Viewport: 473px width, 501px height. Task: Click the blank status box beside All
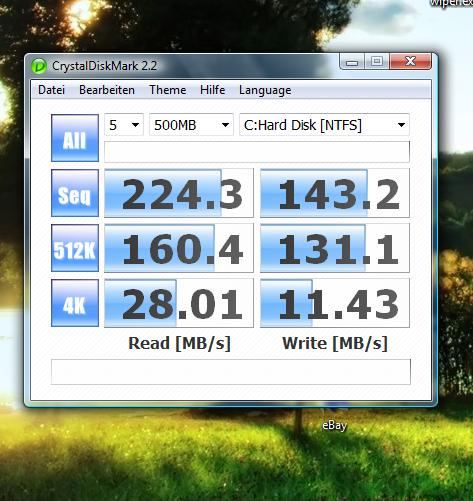tap(257, 152)
